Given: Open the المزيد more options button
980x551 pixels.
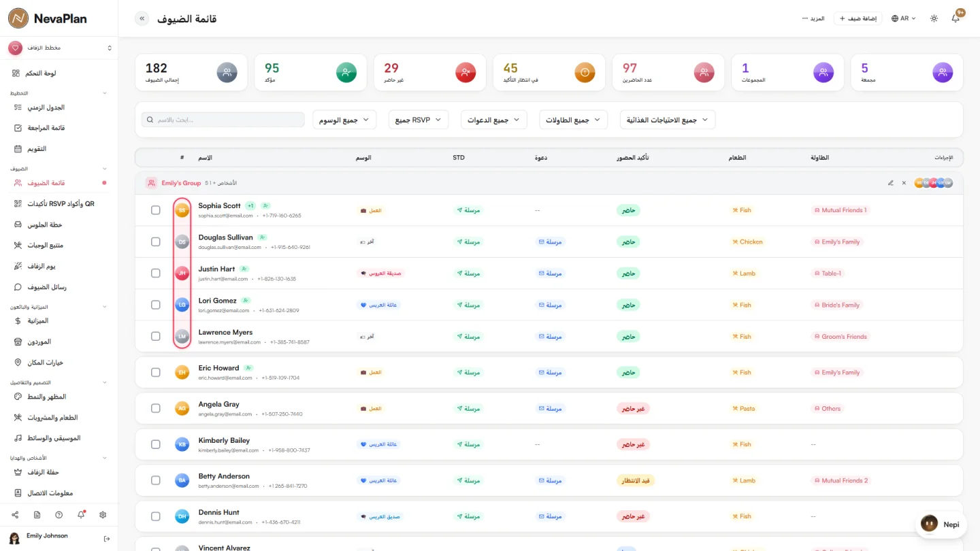Looking at the screenshot, I should (813, 18).
